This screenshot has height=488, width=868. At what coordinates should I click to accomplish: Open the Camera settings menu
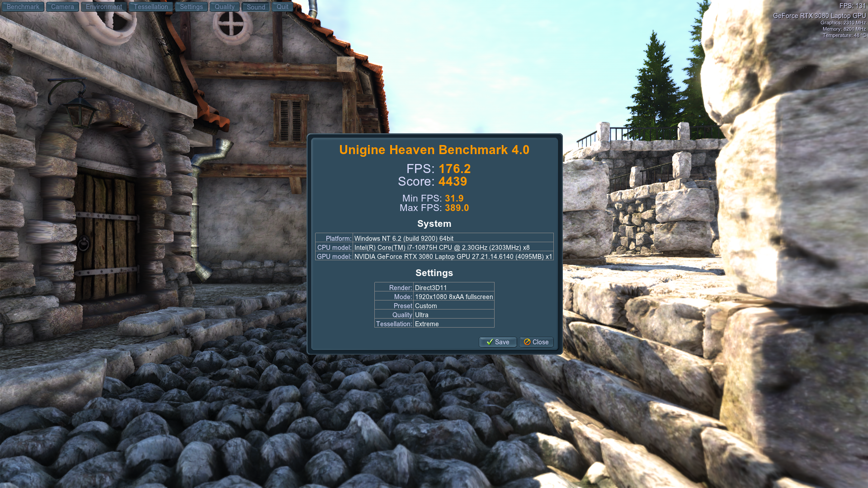click(62, 7)
